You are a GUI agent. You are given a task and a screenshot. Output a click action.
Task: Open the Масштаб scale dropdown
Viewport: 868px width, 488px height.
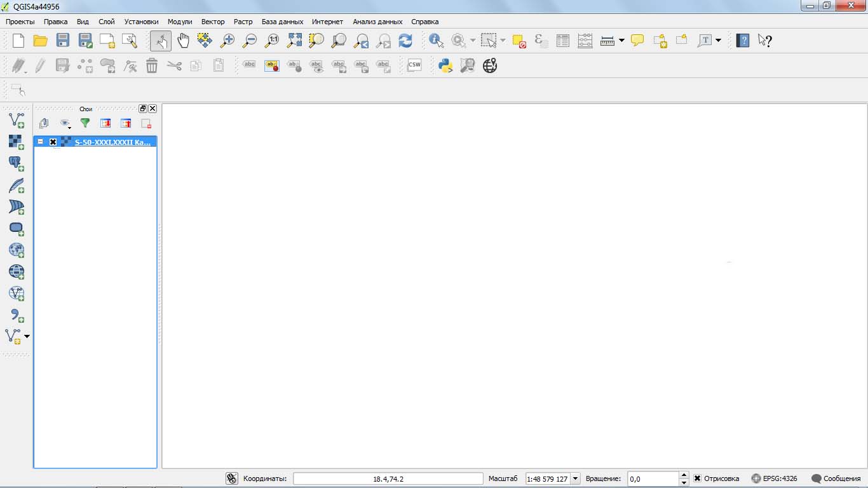[x=575, y=478]
